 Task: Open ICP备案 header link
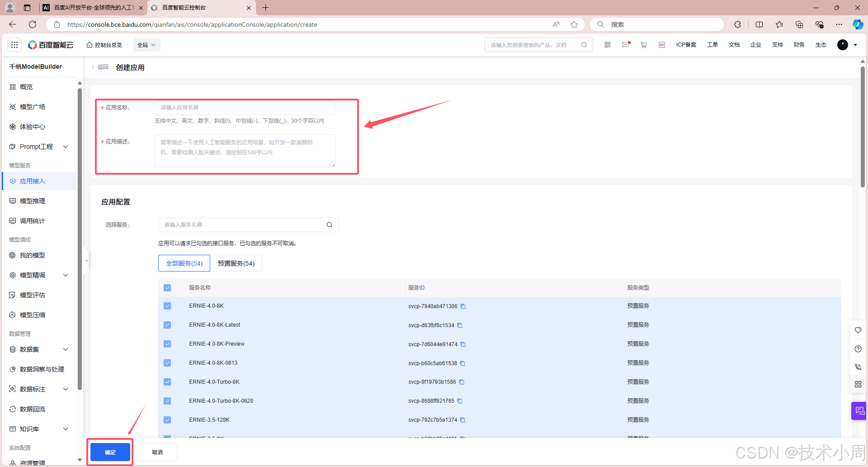686,45
